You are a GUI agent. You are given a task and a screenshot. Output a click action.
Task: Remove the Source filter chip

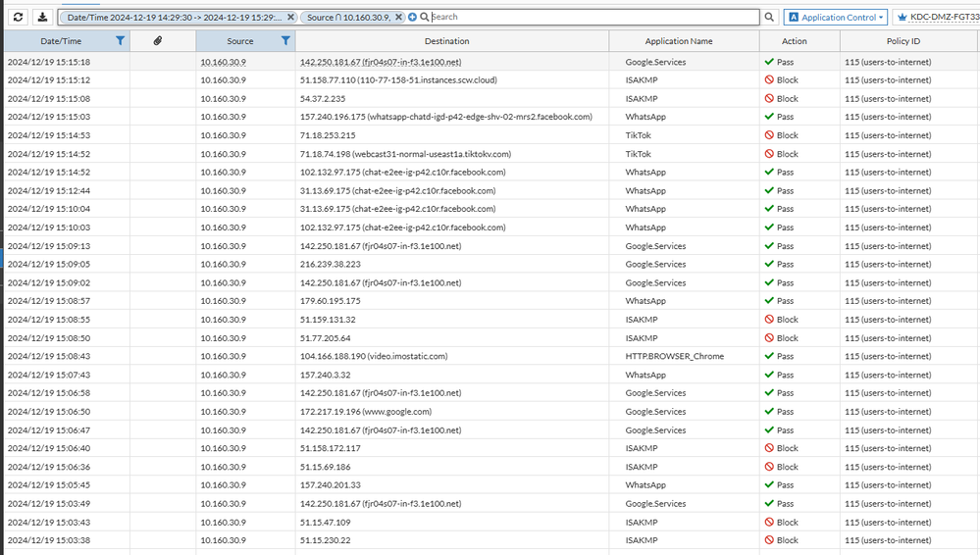(398, 17)
